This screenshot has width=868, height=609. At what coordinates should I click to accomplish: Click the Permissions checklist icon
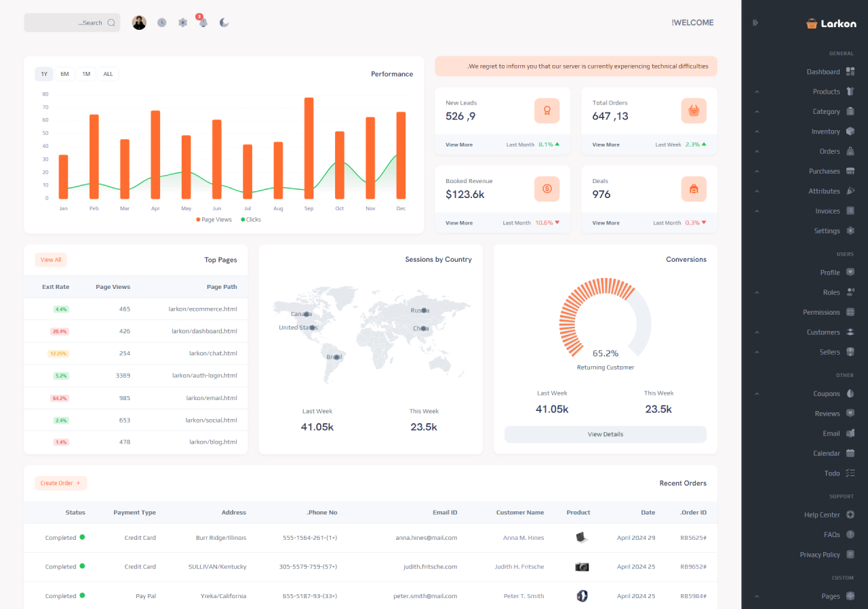(x=850, y=312)
